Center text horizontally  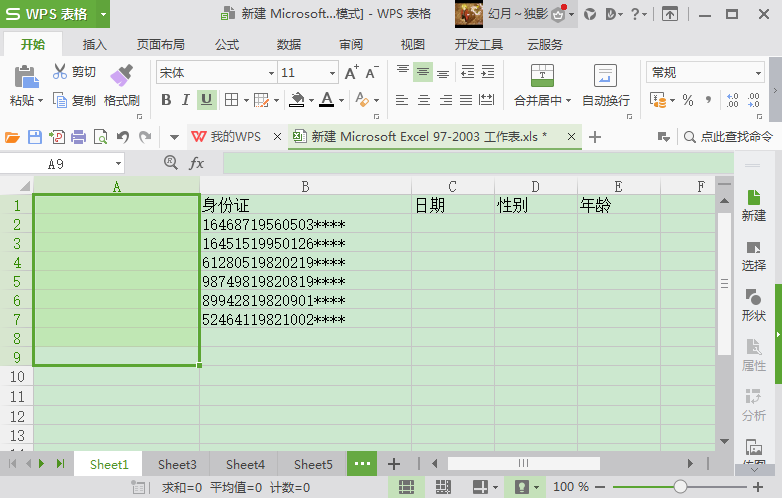tap(424, 100)
